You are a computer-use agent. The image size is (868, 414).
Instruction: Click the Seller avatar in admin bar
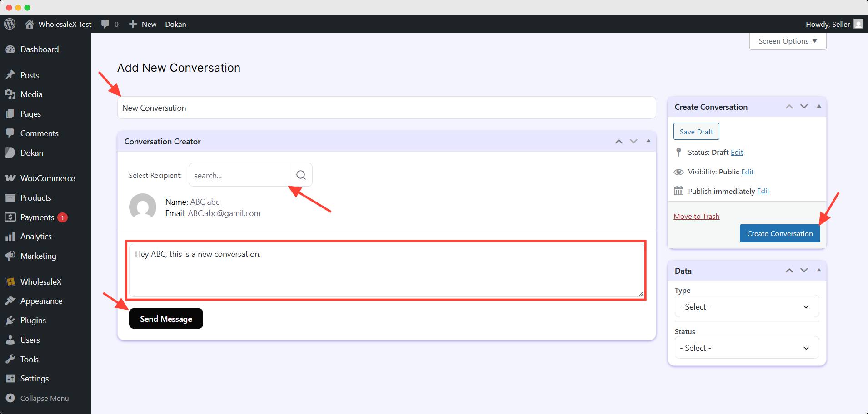(858, 24)
